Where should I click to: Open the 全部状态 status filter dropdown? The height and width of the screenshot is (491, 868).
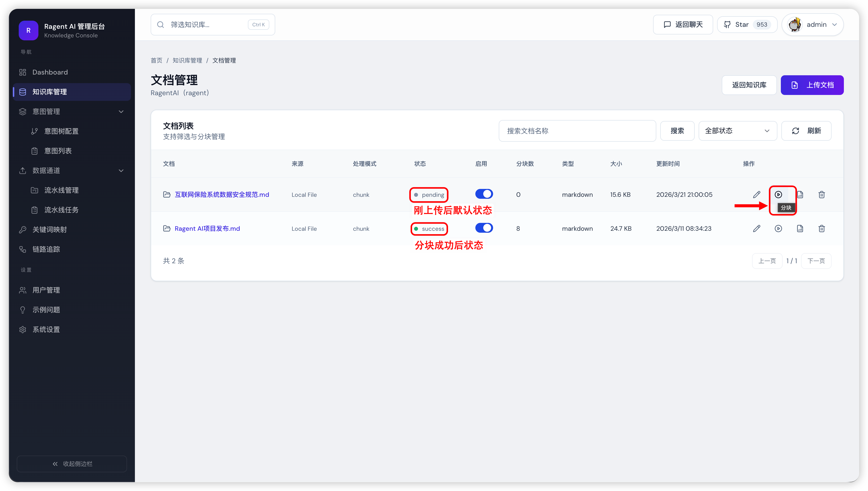[737, 131]
